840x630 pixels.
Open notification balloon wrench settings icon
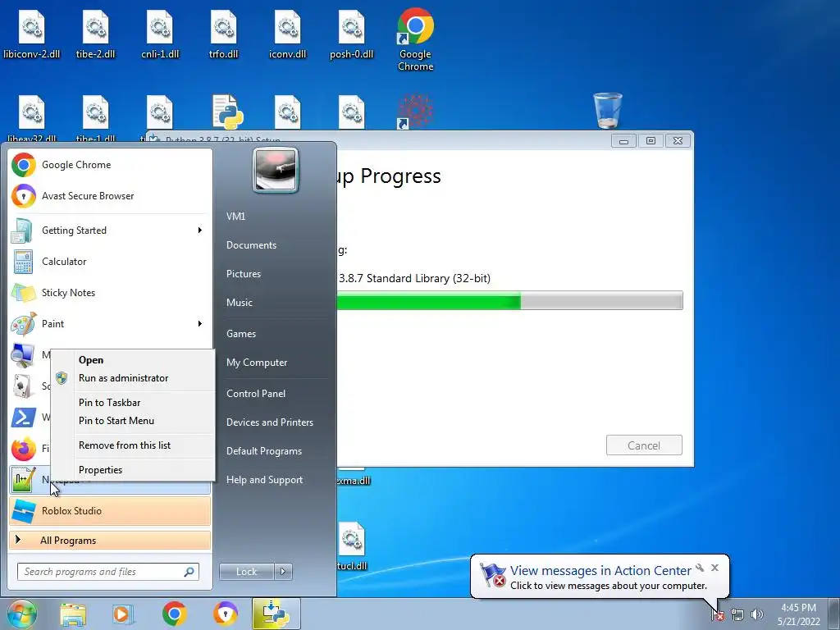pyautogui.click(x=700, y=568)
